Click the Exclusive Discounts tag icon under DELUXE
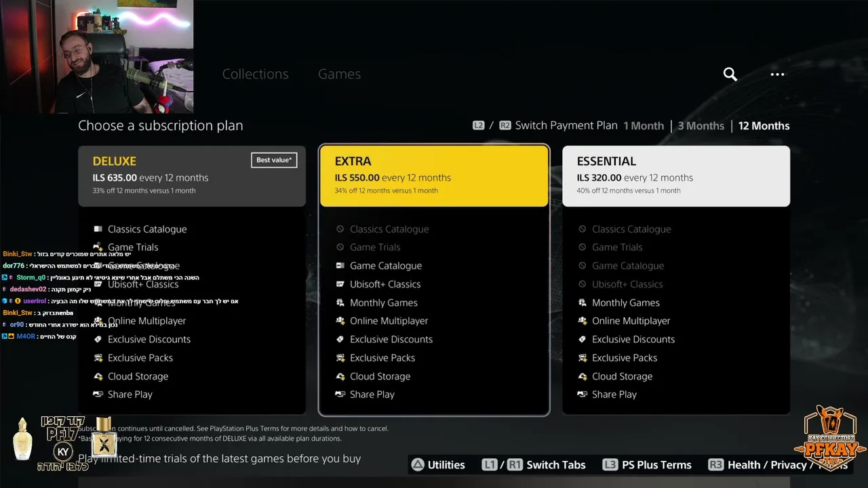 click(x=98, y=339)
